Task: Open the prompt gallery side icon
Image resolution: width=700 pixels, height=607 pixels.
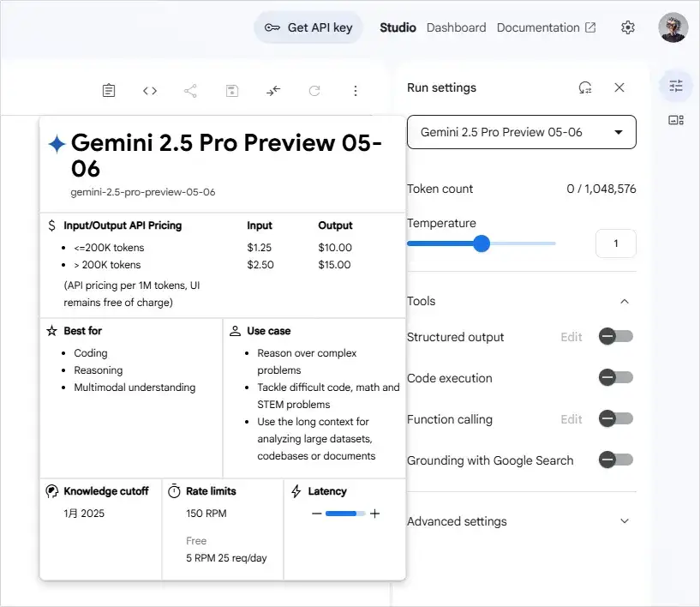Action: [x=676, y=120]
